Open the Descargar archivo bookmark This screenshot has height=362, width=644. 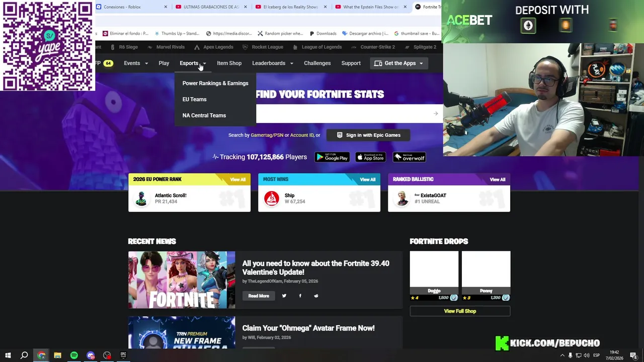365,34
